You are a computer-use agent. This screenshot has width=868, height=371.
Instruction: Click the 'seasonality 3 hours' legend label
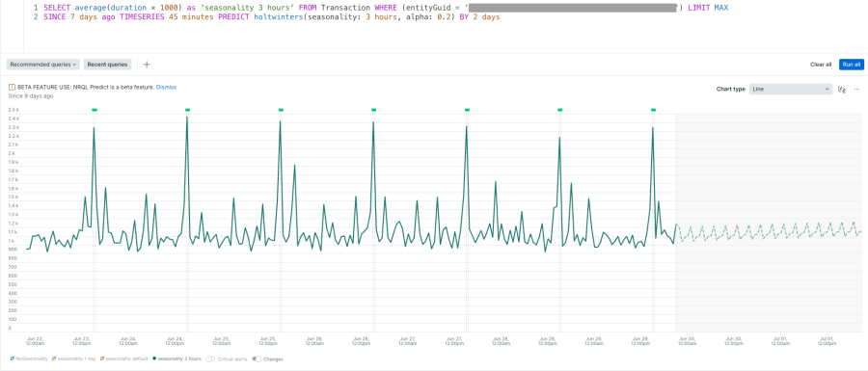pyautogui.click(x=179, y=358)
